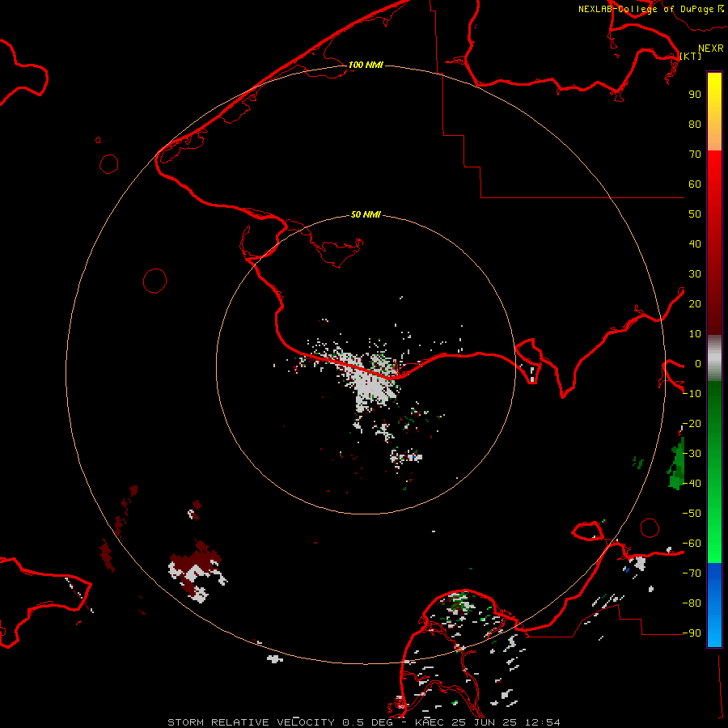The width and height of the screenshot is (728, 728).
Task: Select the 70 value on velocity scale
Action: (x=695, y=154)
